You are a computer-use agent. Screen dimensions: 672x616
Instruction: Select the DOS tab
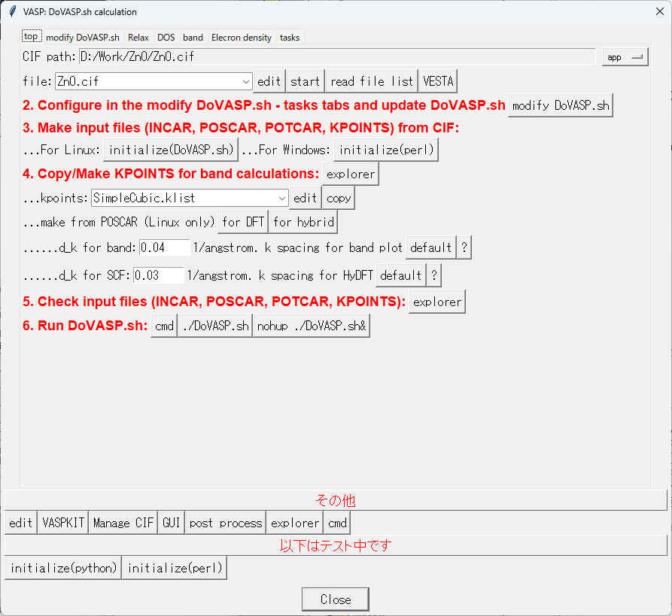point(166,37)
